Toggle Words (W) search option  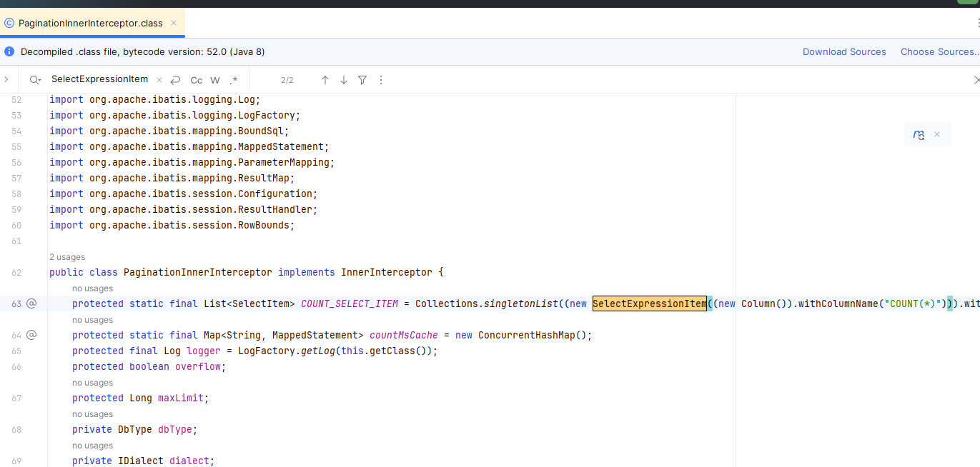coord(215,80)
